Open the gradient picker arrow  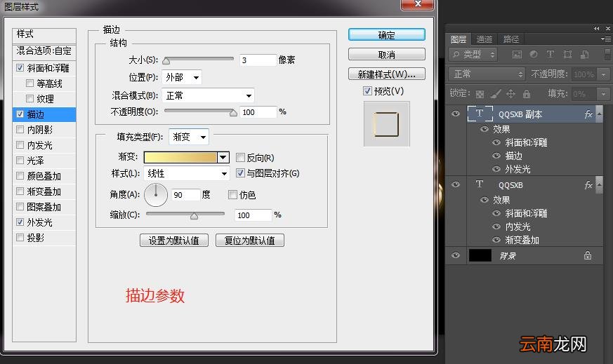click(223, 157)
